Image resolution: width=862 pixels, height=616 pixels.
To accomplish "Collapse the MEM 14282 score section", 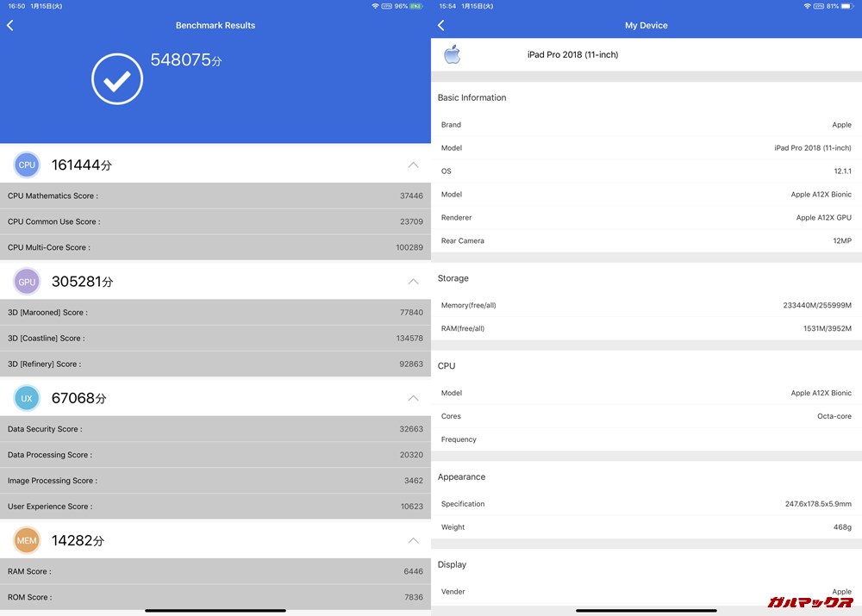I will (x=413, y=540).
